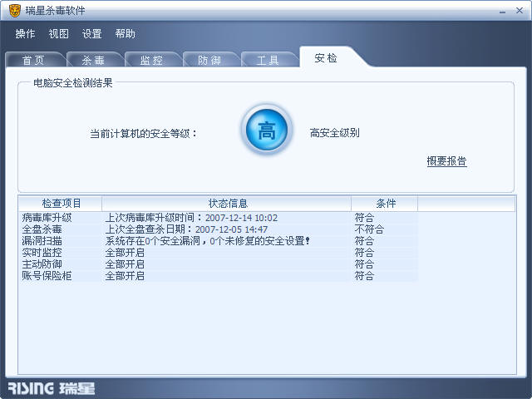Click 全部开启 status in 实时监控 row

point(125,253)
